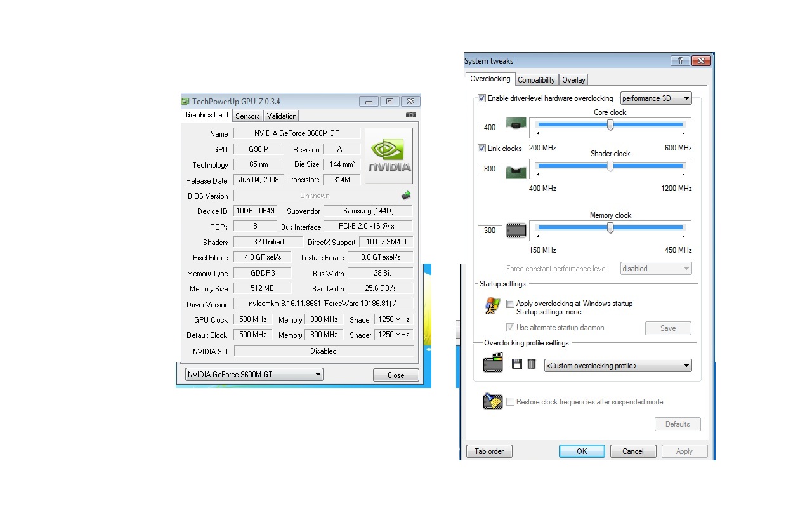Screen dimensions: 812x508
Task: Click the Core clock slider handle
Action: pyautogui.click(x=610, y=125)
